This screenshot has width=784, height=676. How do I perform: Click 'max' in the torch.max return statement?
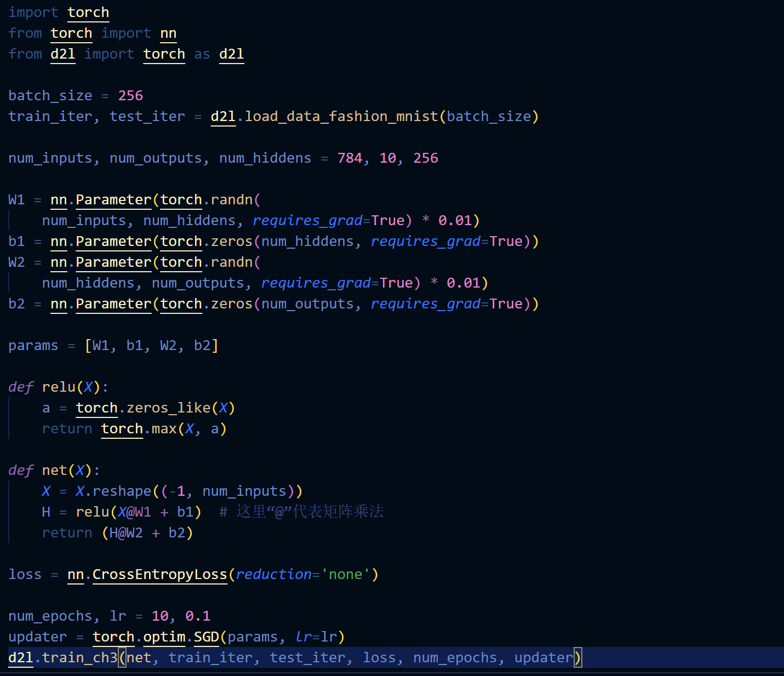click(164, 429)
